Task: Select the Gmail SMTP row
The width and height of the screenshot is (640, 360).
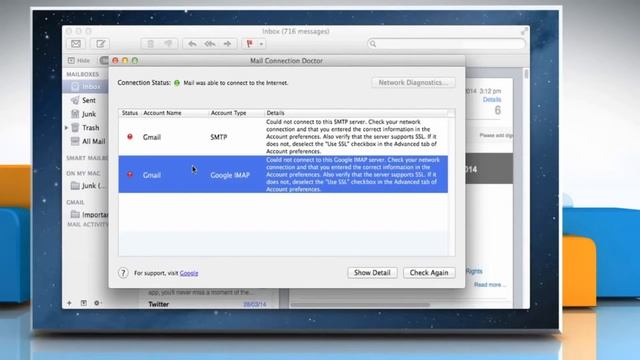Action: (283, 137)
